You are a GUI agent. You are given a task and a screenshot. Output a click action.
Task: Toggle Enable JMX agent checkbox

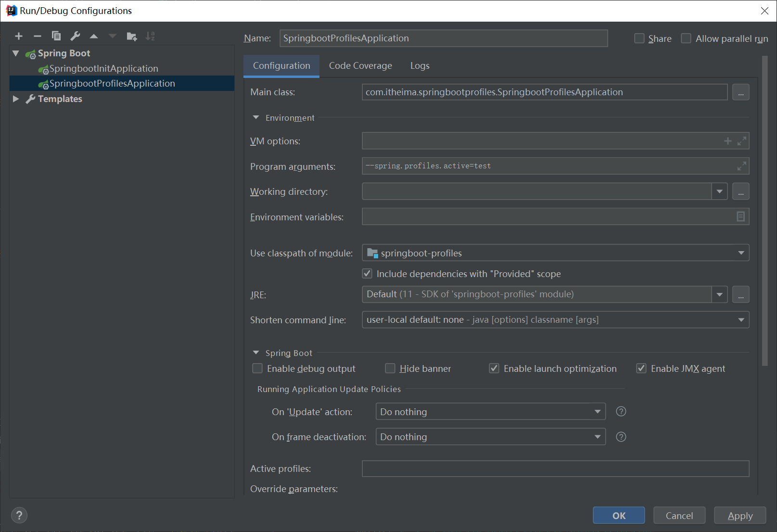pos(641,368)
